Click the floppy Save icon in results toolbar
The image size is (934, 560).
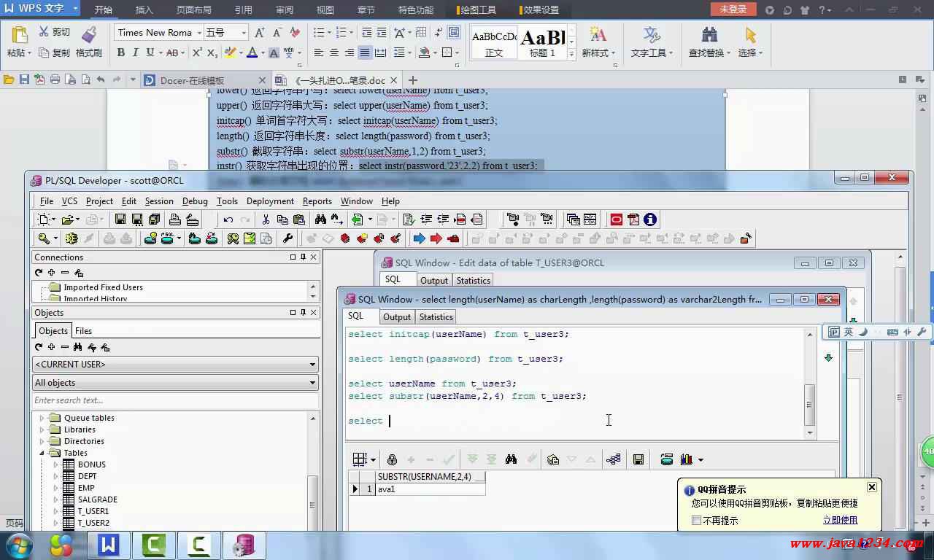click(638, 459)
